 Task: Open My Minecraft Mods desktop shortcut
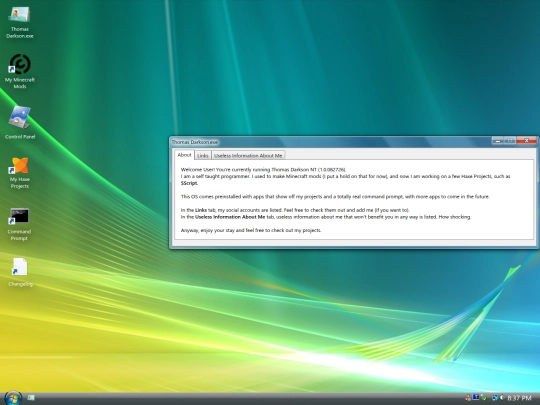20,71
